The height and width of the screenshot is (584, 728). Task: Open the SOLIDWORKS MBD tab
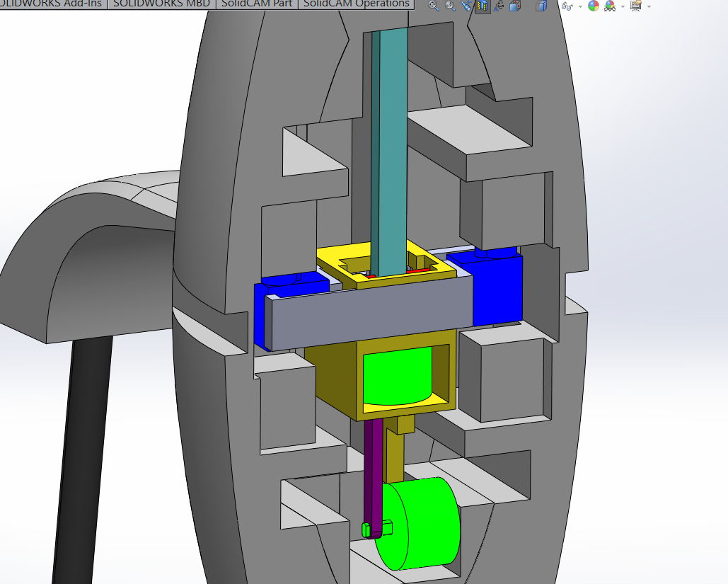click(x=163, y=4)
